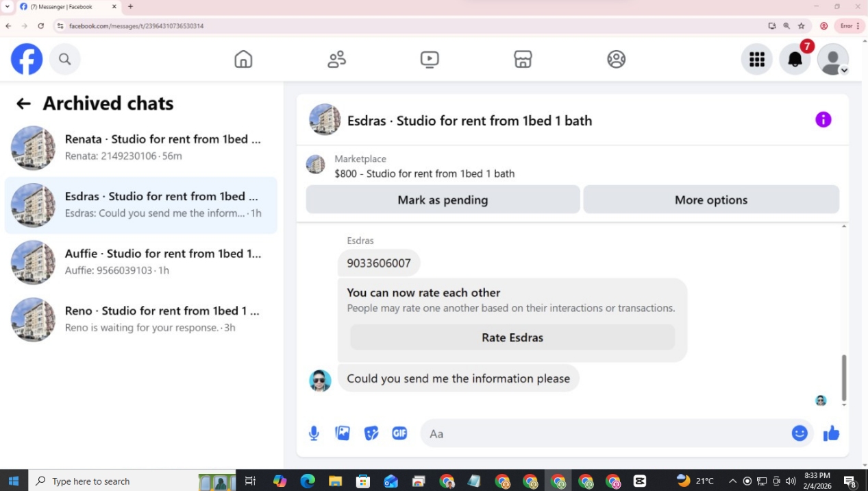Click phone number 9033606007 message
Image resolution: width=868 pixels, height=491 pixels.
click(379, 263)
